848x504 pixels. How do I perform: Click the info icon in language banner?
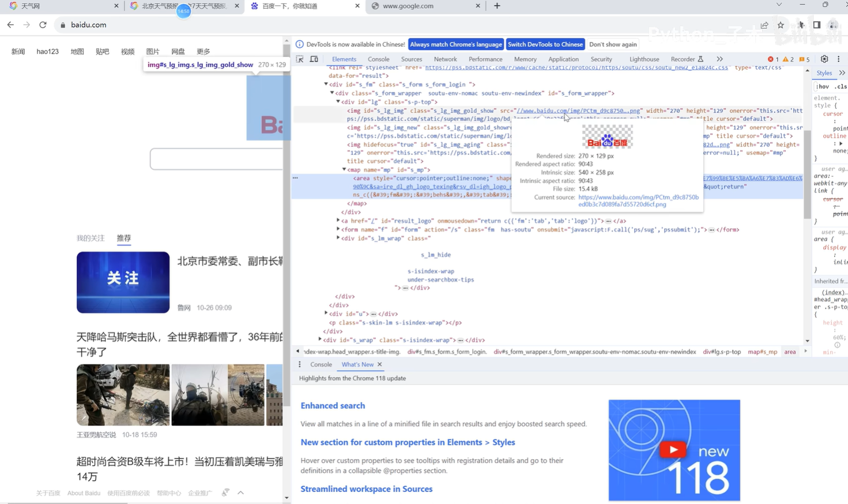point(300,44)
